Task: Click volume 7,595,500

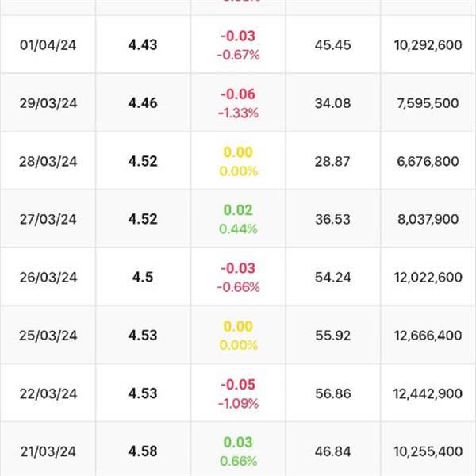Action: (x=428, y=103)
